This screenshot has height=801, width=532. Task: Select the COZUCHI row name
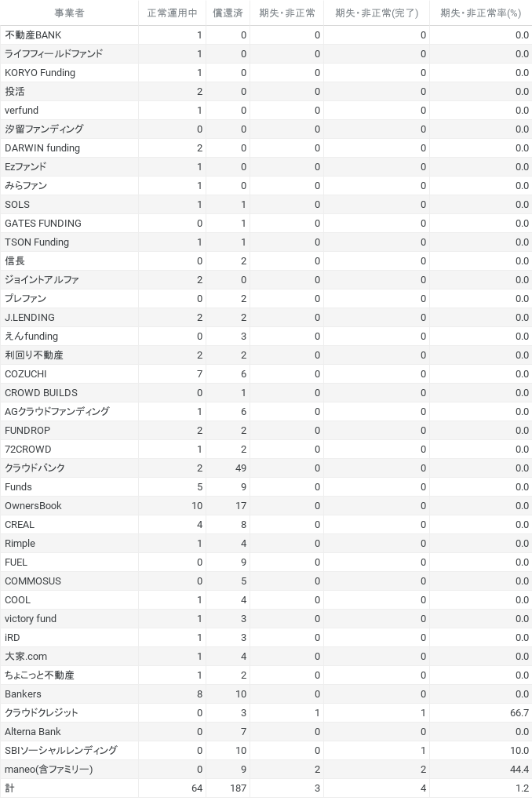click(26, 374)
